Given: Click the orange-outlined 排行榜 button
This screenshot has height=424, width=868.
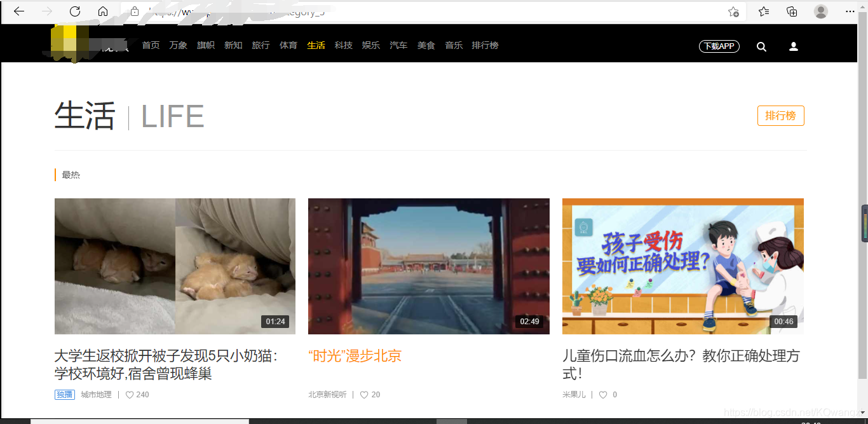Looking at the screenshot, I should 780,116.
